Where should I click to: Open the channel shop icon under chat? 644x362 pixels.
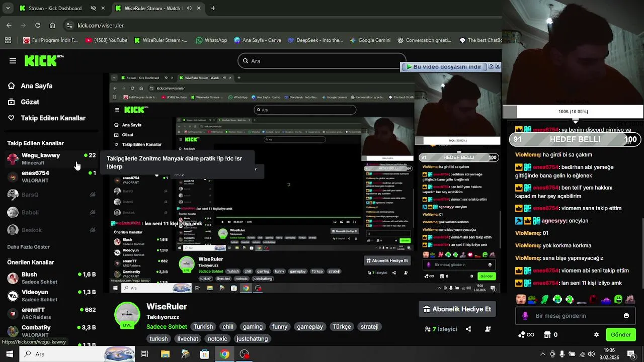548,335
